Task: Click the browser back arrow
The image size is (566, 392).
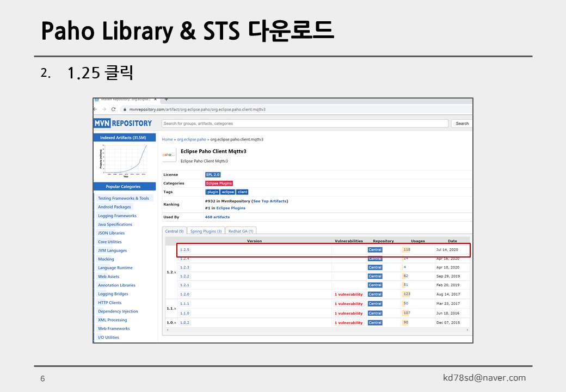Action: [95, 109]
